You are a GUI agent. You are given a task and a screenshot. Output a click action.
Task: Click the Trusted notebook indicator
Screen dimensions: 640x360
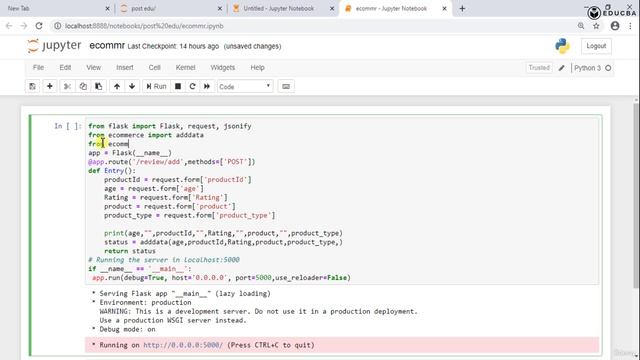point(539,68)
